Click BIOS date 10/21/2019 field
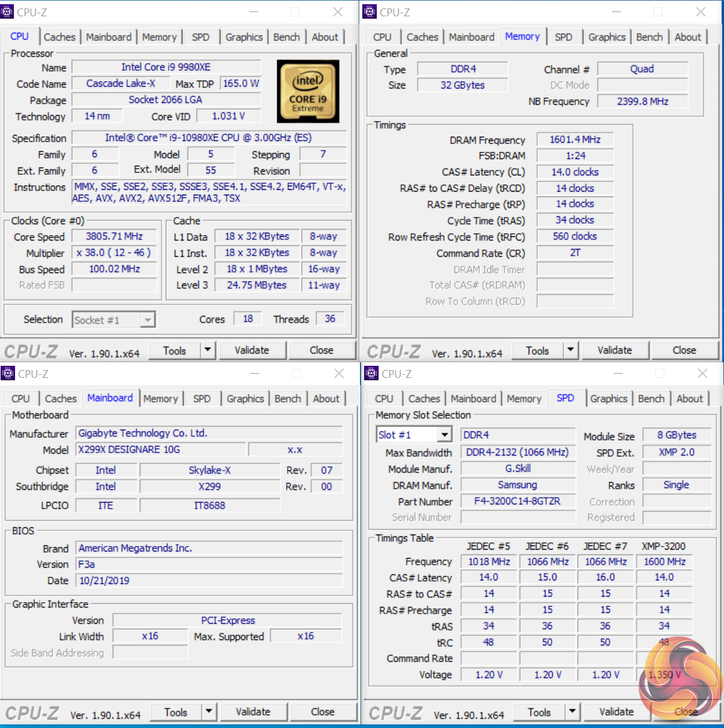 [209, 581]
